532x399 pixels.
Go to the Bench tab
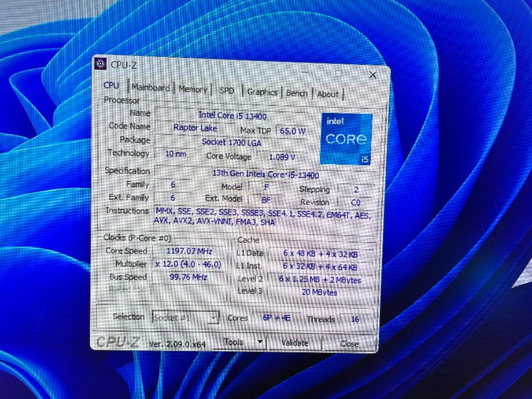(297, 93)
